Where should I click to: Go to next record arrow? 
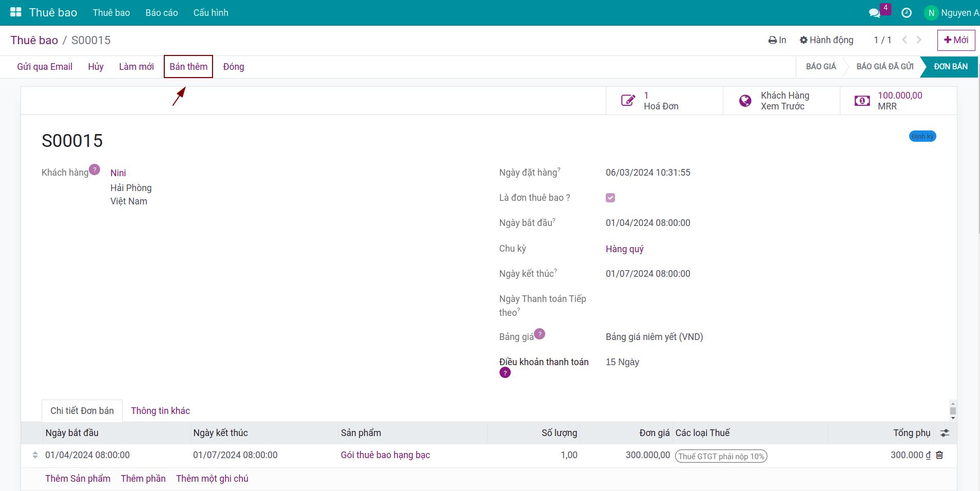click(x=919, y=40)
